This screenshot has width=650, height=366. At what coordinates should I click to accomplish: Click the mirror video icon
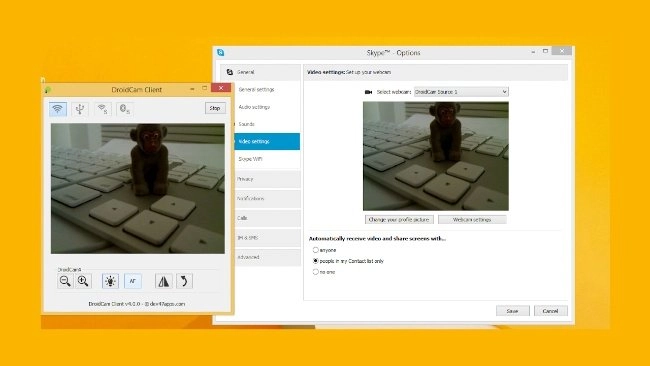coord(163,281)
